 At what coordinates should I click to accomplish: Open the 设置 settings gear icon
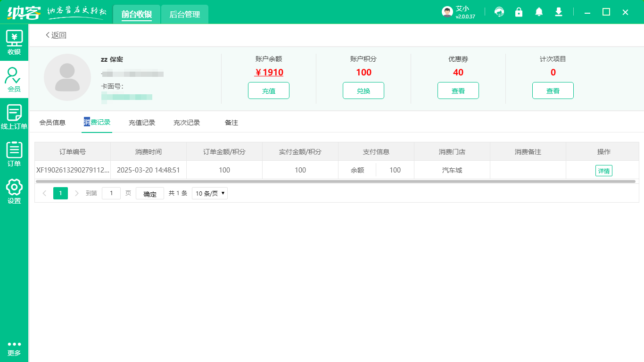(x=14, y=191)
